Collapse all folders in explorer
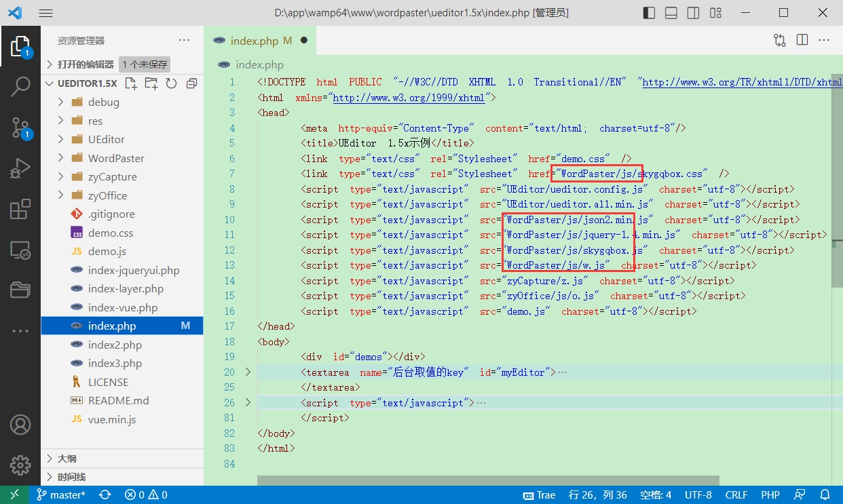 click(x=191, y=83)
